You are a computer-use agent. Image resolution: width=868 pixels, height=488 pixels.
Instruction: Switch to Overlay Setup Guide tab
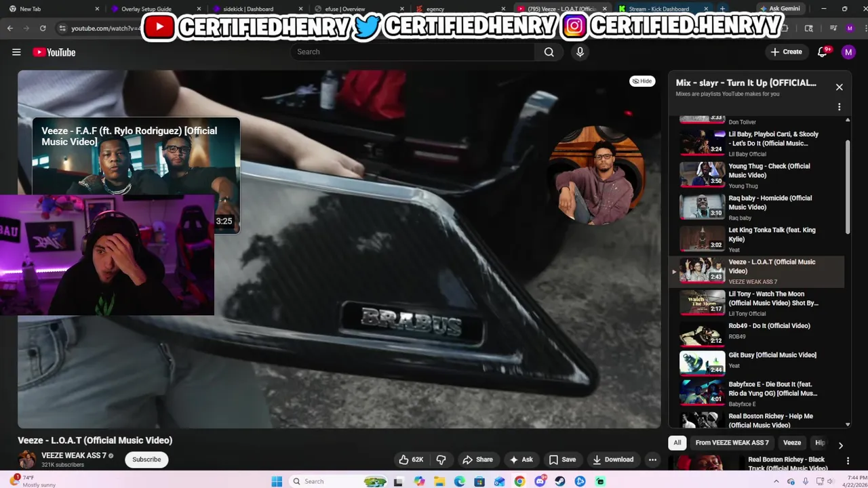pyautogui.click(x=156, y=9)
